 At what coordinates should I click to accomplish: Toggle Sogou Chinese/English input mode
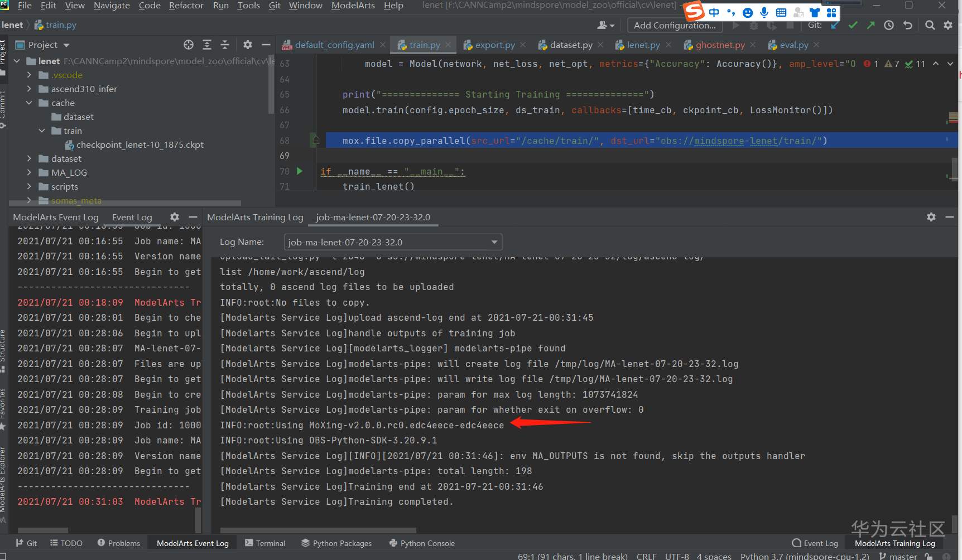click(x=714, y=12)
